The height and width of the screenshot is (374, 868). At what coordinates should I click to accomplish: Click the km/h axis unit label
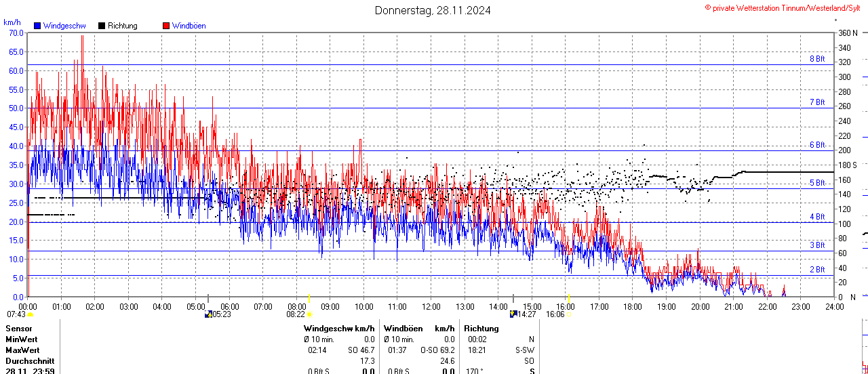pos(12,22)
